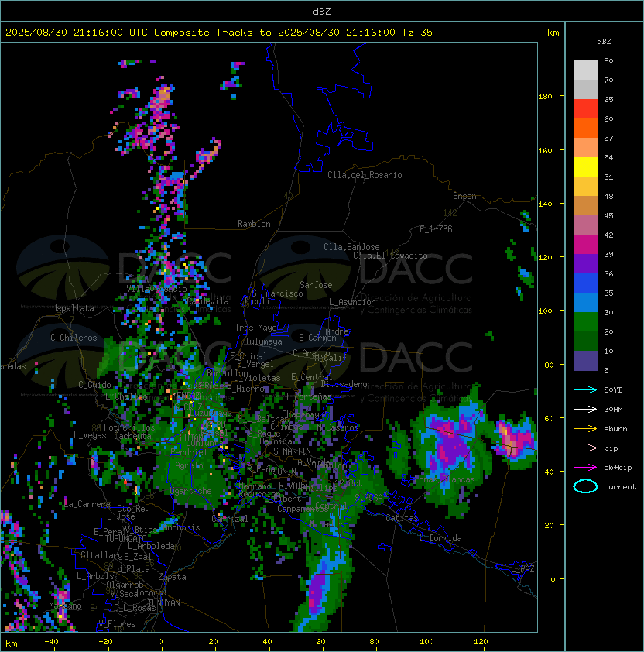This screenshot has height=652, width=644.
Task: Select the yellow 51 dBZ color swatch
Action: click(585, 167)
